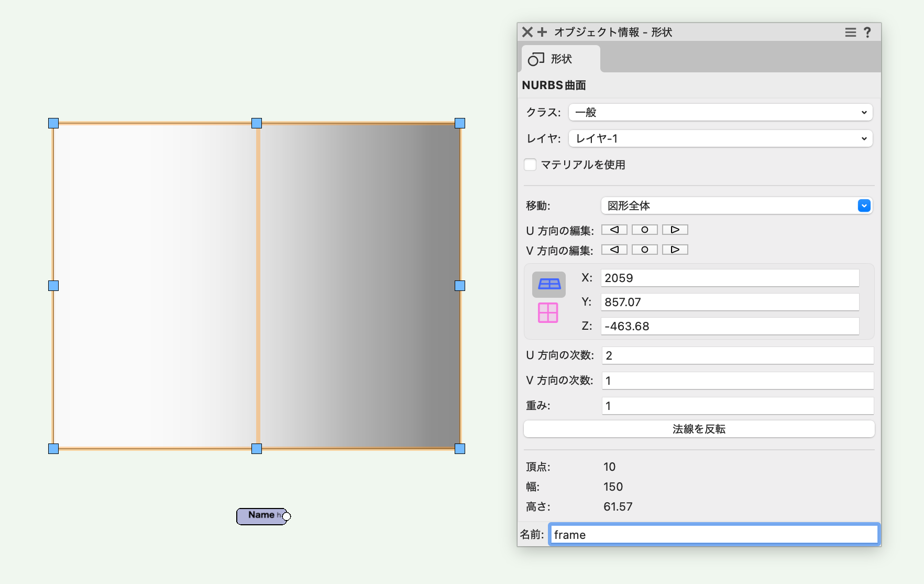
Task: Open the クラス dropdown
Action: (x=720, y=112)
